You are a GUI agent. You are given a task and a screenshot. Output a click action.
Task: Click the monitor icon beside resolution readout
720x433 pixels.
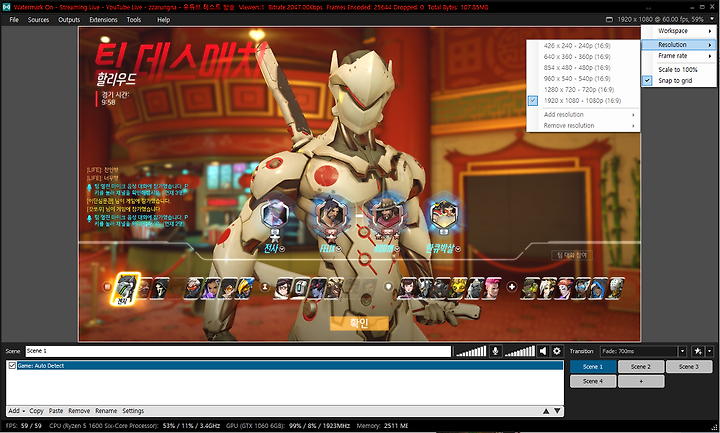609,20
